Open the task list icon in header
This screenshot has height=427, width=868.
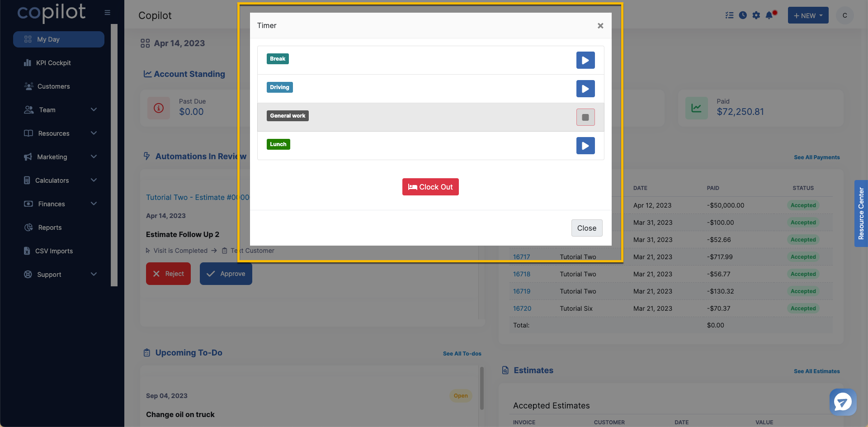(729, 15)
